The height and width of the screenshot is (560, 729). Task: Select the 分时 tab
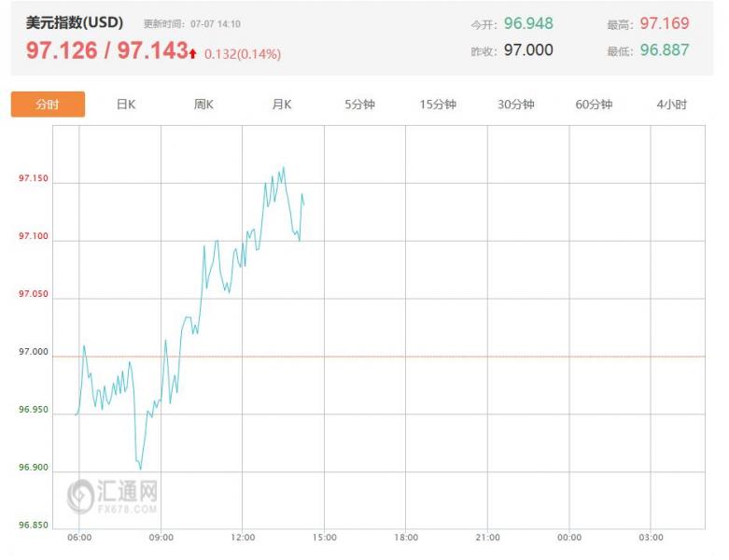(48, 105)
